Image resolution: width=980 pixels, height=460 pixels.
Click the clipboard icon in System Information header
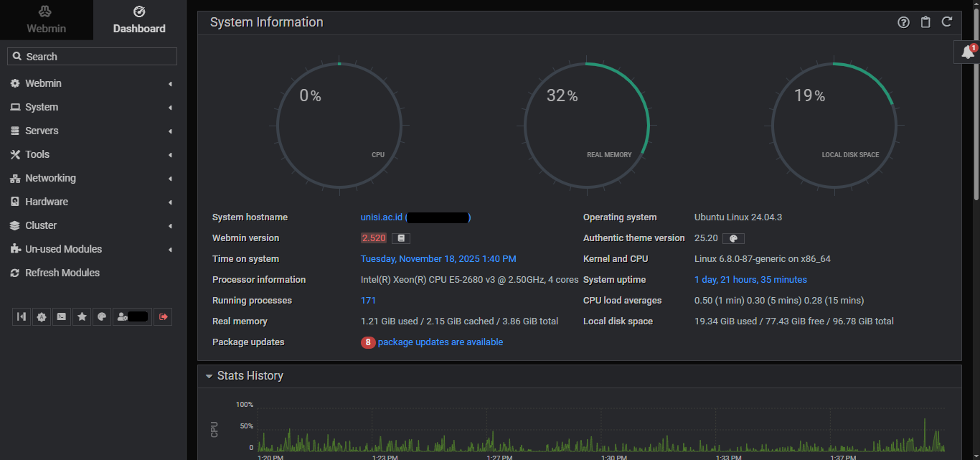coord(925,22)
